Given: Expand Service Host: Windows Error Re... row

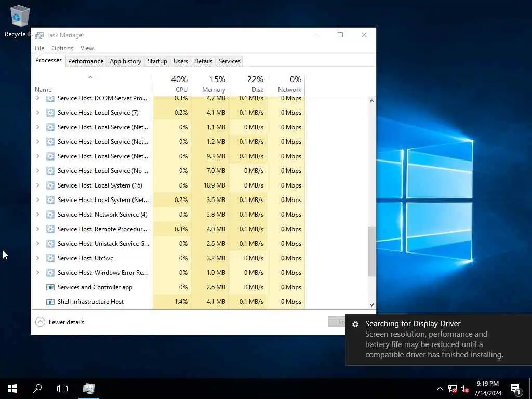Looking at the screenshot, I should tap(37, 272).
